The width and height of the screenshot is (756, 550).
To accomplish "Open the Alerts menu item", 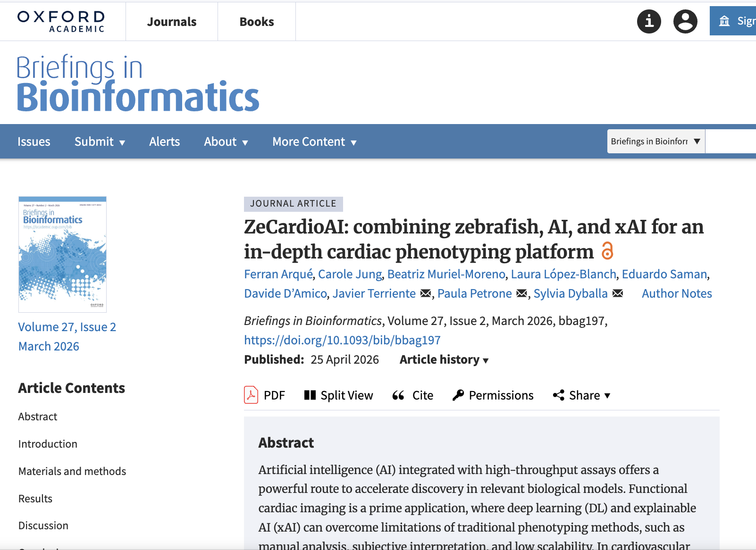I will pos(164,142).
